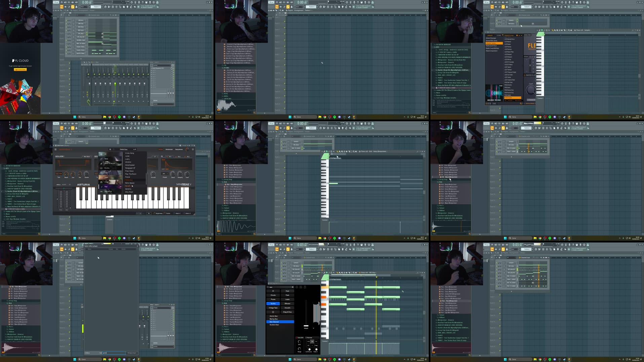Select the zoom tool in Piano roll - SKY_Keys
Viewport: 644px width, 362px height.
pos(354,273)
